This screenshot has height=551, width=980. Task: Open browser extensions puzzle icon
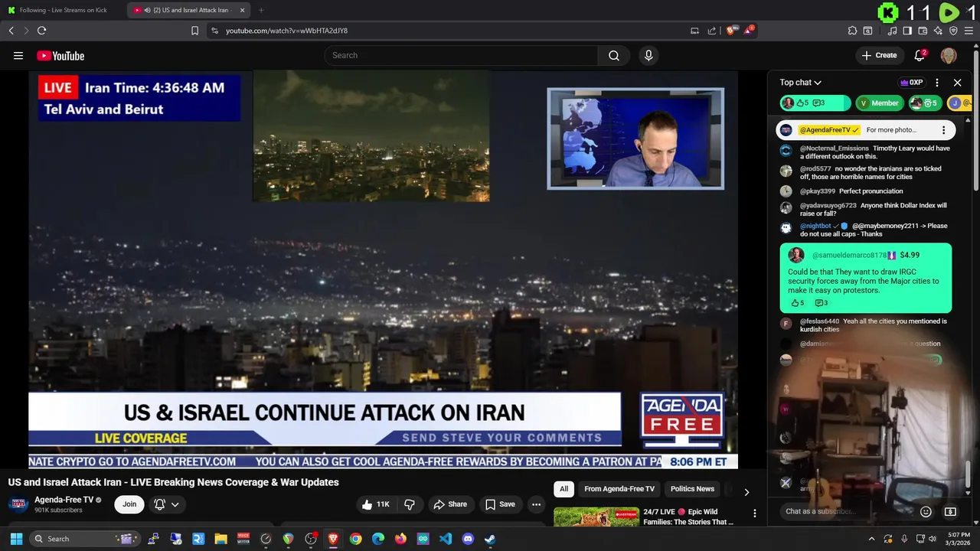pyautogui.click(x=852, y=31)
